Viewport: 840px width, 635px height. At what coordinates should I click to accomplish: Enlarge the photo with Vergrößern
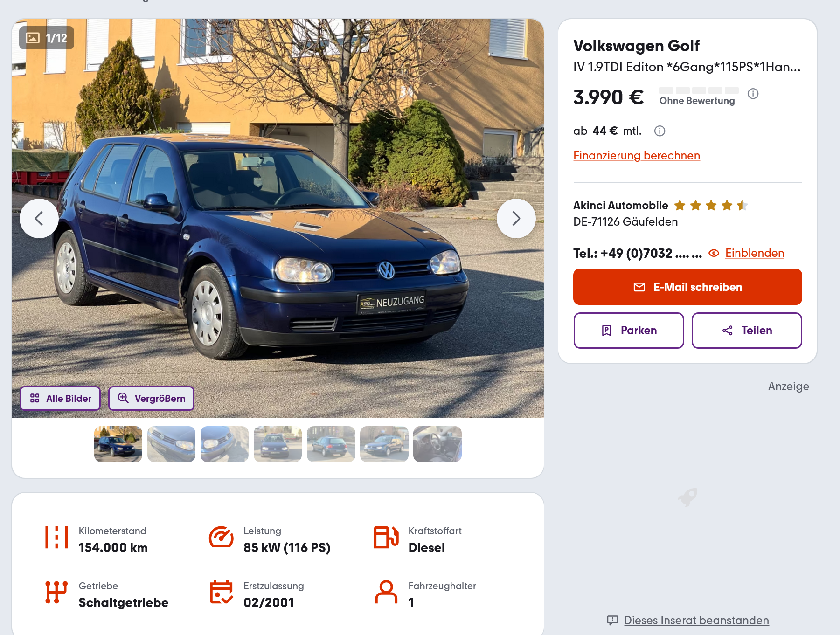(x=151, y=399)
